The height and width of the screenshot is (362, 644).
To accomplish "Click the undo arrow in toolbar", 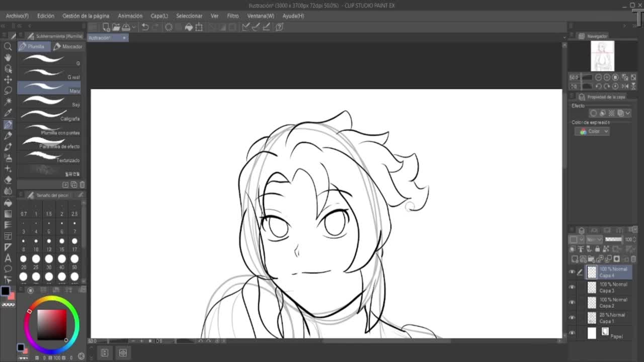I will [x=145, y=27].
